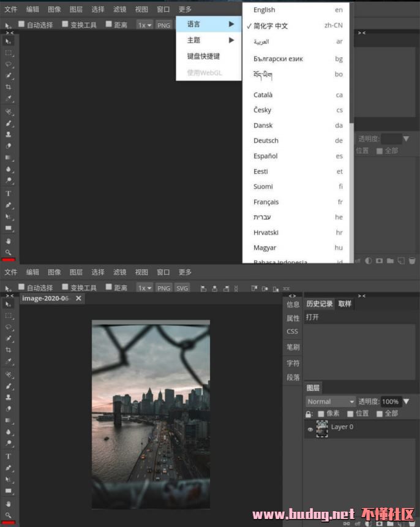Activate the Gradient tool in the lower editor toolbar
The image size is (420, 527).
click(x=9, y=420)
